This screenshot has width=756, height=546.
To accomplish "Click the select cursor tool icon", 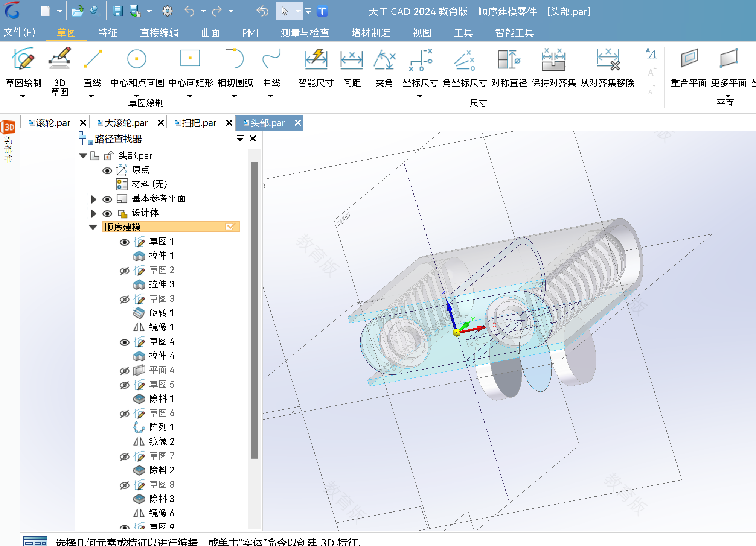I will click(285, 11).
